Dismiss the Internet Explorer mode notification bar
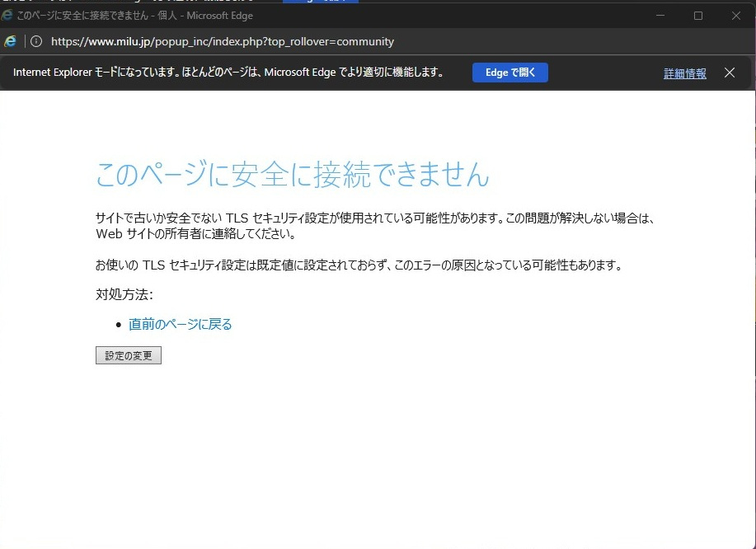756x549 pixels. coord(729,73)
